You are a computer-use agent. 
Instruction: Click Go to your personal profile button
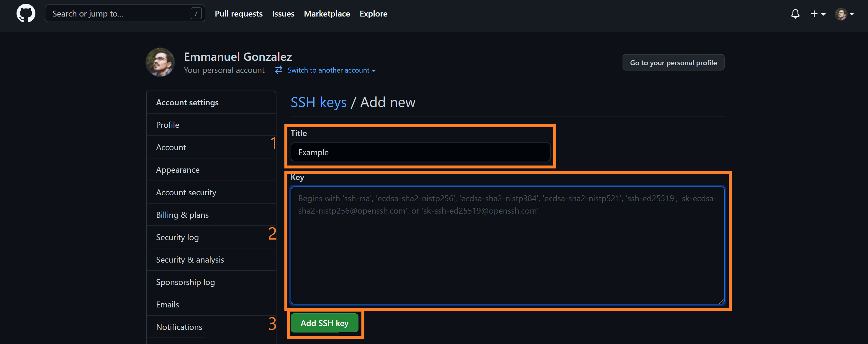[x=673, y=63]
